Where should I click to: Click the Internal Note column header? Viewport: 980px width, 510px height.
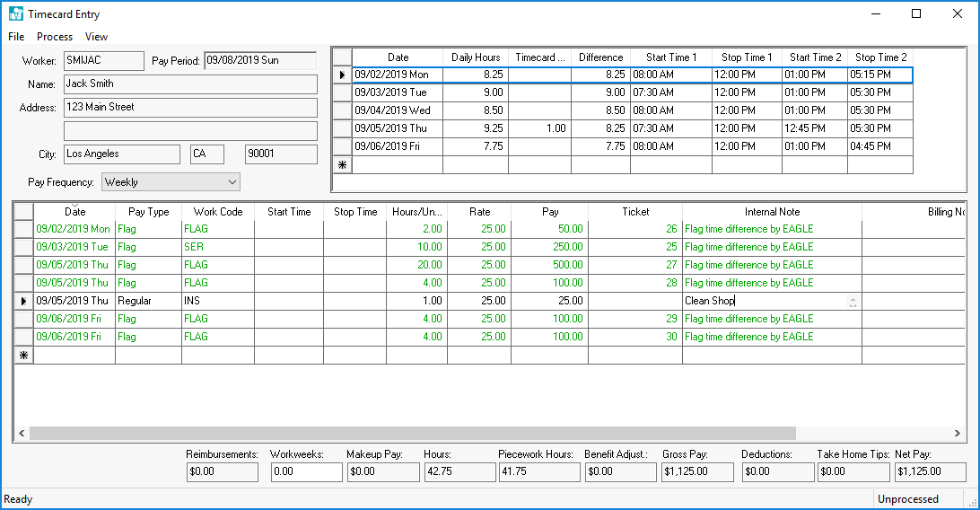pos(772,212)
